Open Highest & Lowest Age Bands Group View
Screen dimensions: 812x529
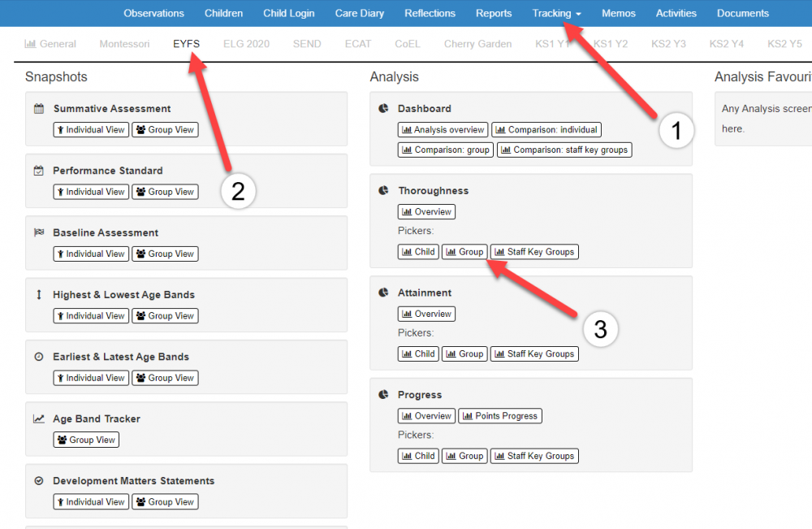165,316
